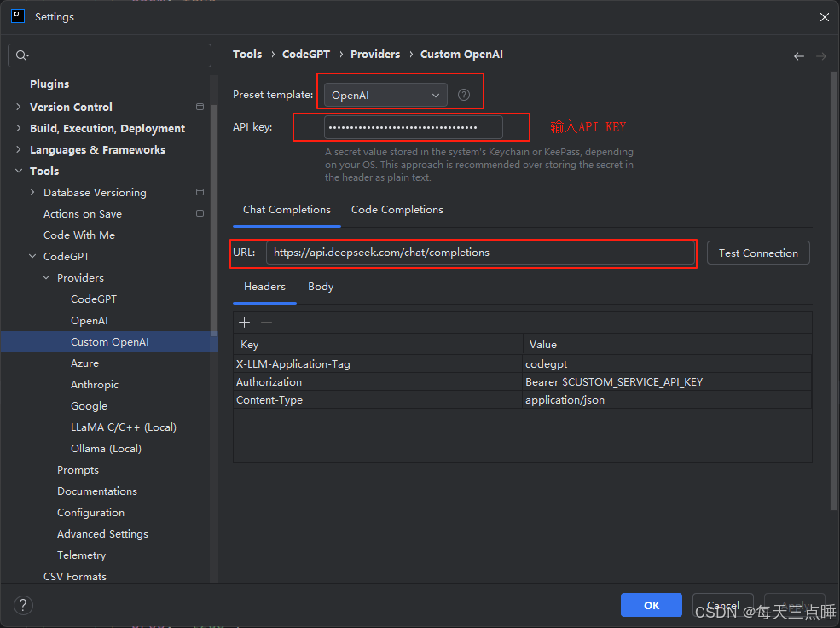840x628 pixels.
Task: Select the Azure provider
Action: (x=84, y=363)
